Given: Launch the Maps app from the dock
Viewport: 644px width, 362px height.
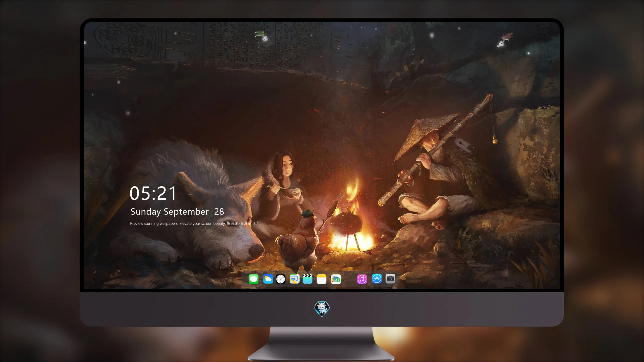Looking at the screenshot, I should pyautogui.click(x=294, y=279).
